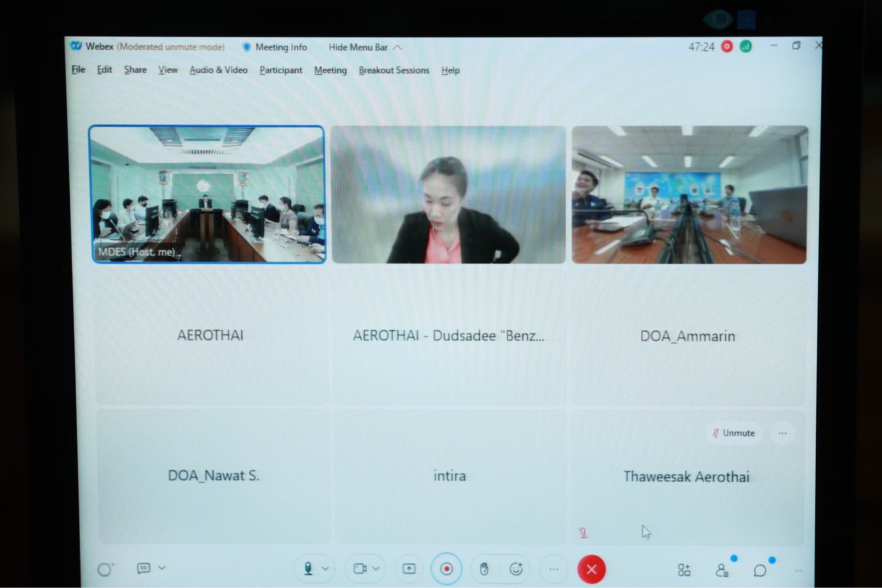
Task: Open the participants panel icon
Action: pos(722,571)
